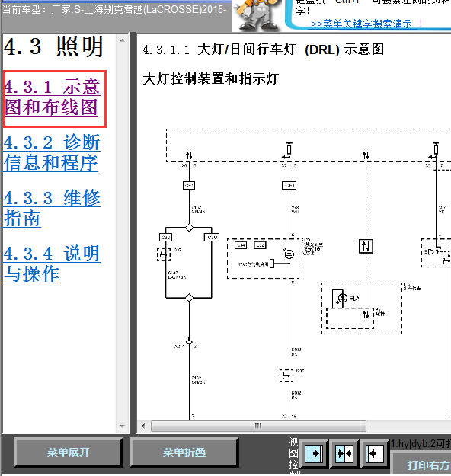Screen dimensions: 451x476
Task: Click the 4.3 照明 heading
Action: pos(54,46)
